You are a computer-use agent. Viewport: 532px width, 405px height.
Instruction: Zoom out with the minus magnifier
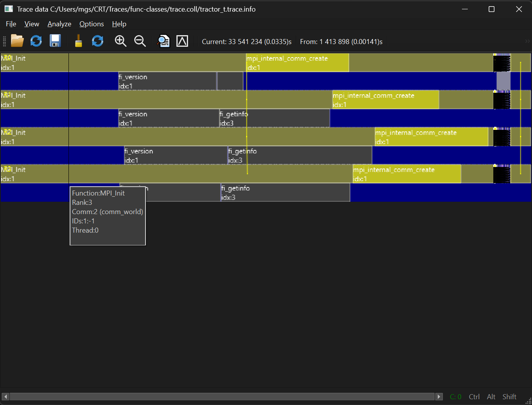(140, 41)
